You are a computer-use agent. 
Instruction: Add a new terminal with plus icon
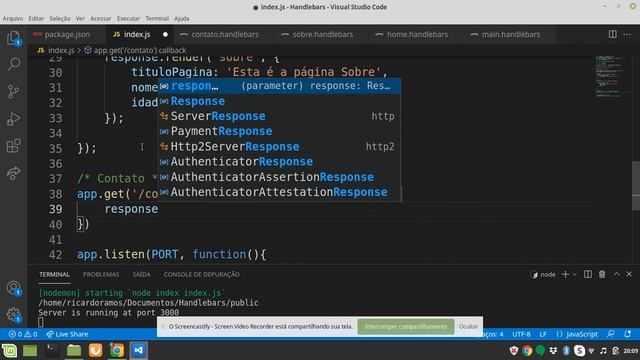coord(565,274)
